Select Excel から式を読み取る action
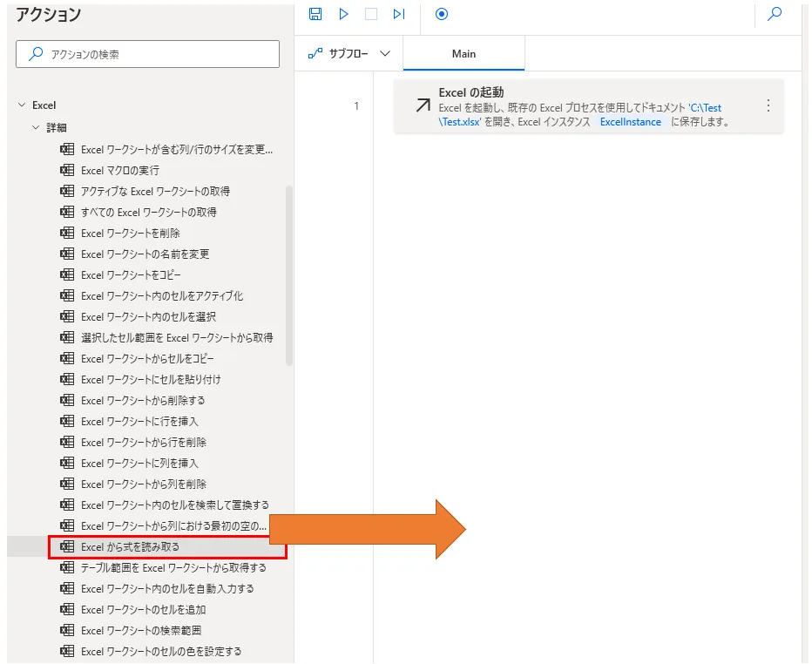Screen dimensions: 812x664 (131, 547)
